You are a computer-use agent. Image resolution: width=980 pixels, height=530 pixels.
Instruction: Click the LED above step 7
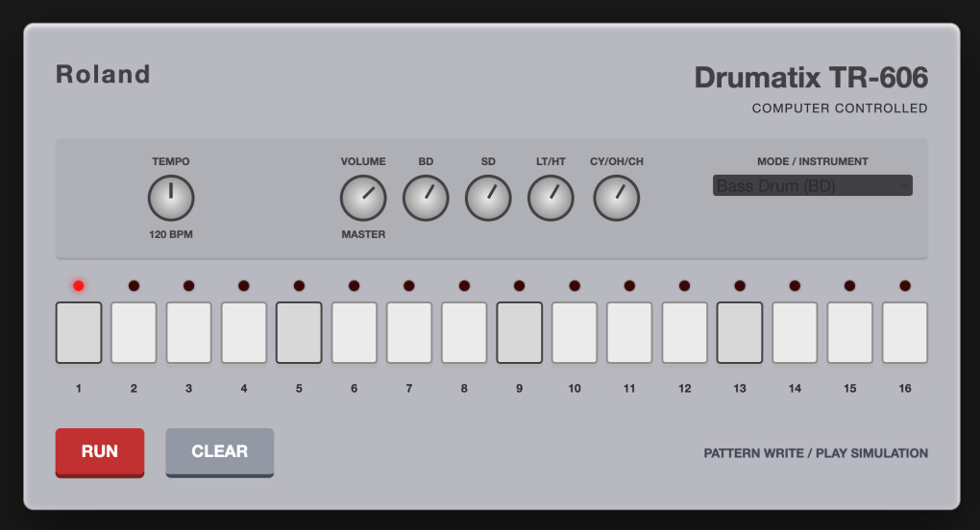coord(409,286)
